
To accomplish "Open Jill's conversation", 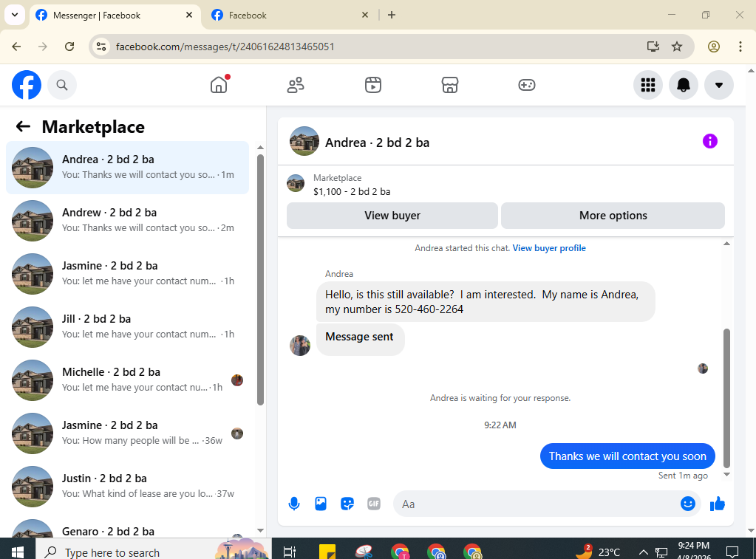I will tap(127, 326).
